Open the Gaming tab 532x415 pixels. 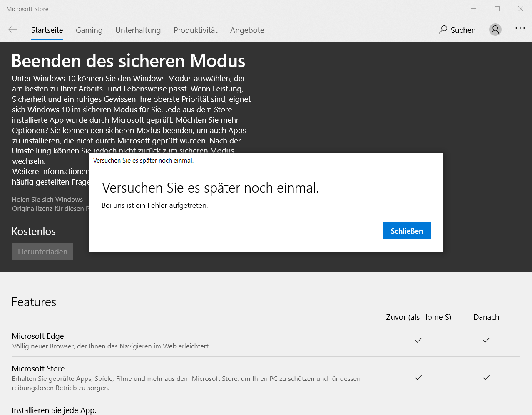click(89, 30)
